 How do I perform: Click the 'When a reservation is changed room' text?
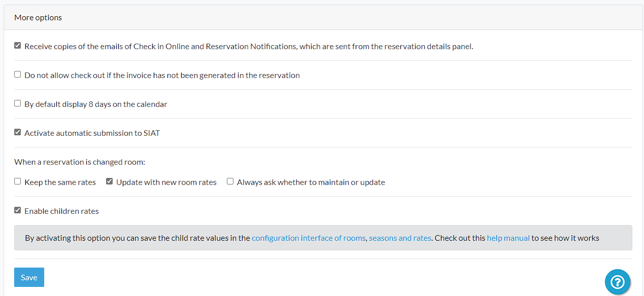80,162
